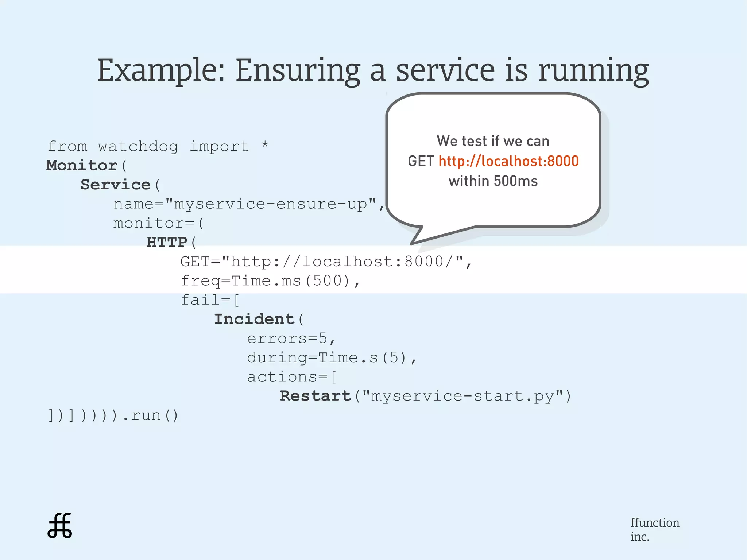Click the fail=[ code line
The height and width of the screenshot is (560, 747).
(210, 300)
